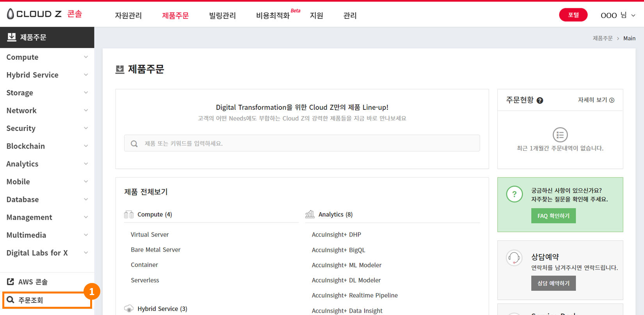Open AccuInsight+ Realtime Pipeline product
The width and height of the screenshot is (644, 315).
coord(355,295)
